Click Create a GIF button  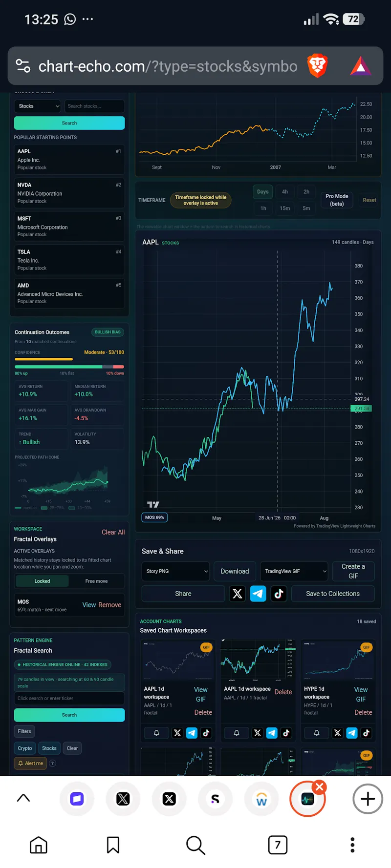353,571
